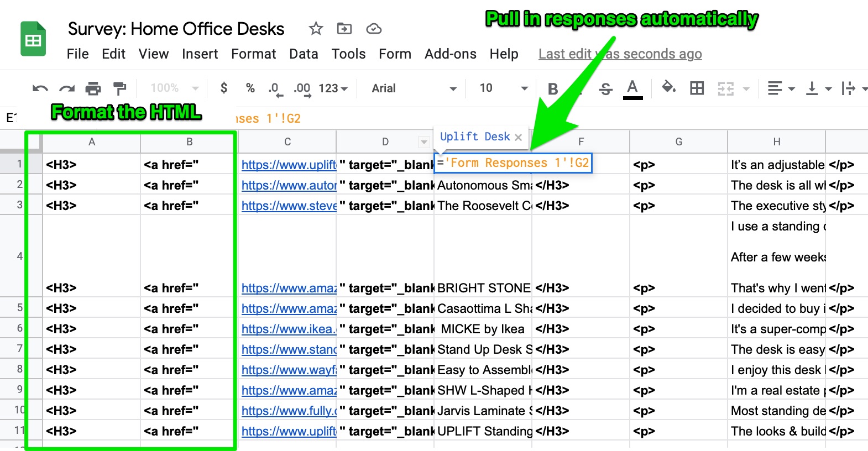Open the Arial font dropdown
Screen dimensions: 868x451
pyautogui.click(x=414, y=88)
